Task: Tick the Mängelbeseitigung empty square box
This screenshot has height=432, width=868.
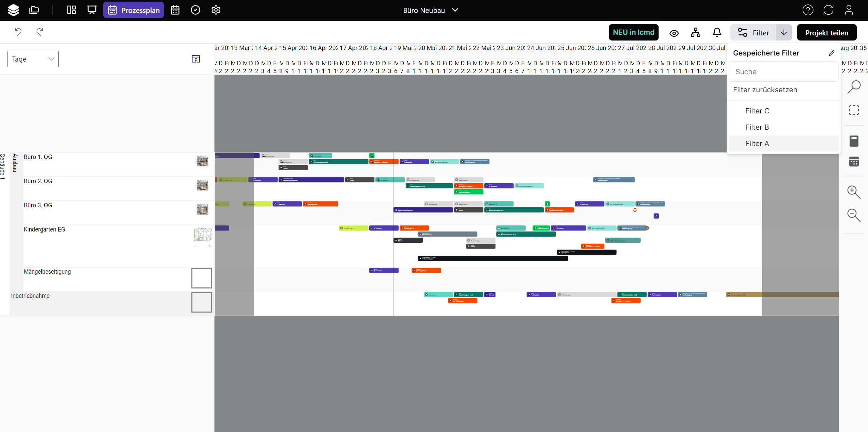Action: [x=201, y=278]
